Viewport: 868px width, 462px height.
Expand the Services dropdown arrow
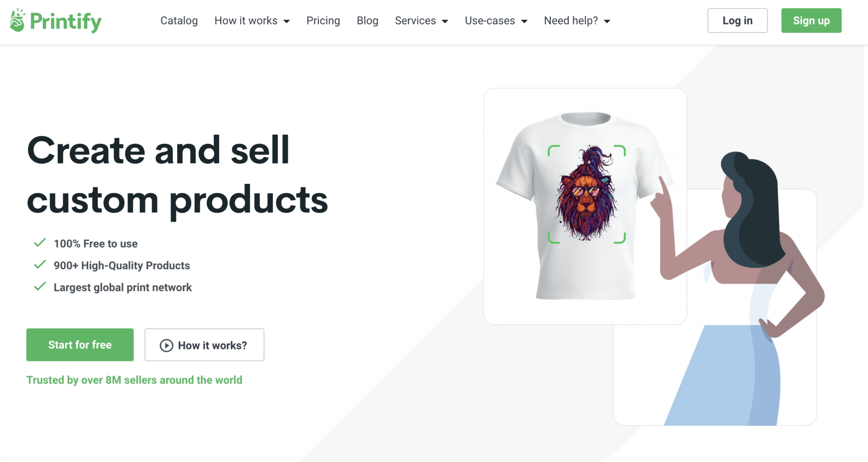[x=445, y=21]
